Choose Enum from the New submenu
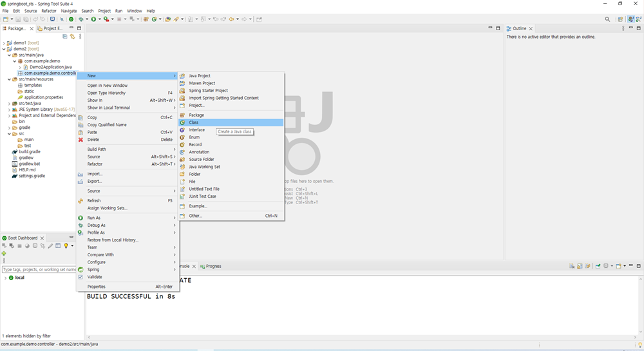Image resolution: width=644 pixels, height=351 pixels. (x=231, y=137)
